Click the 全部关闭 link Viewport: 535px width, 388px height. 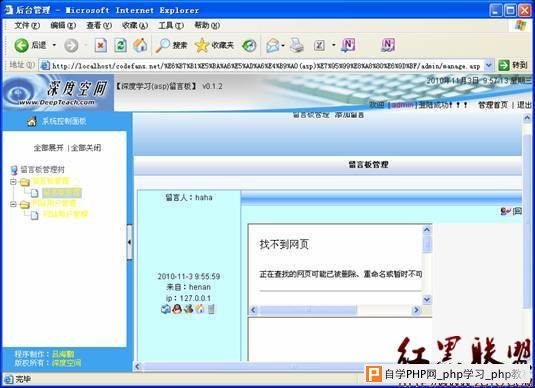[86, 148]
